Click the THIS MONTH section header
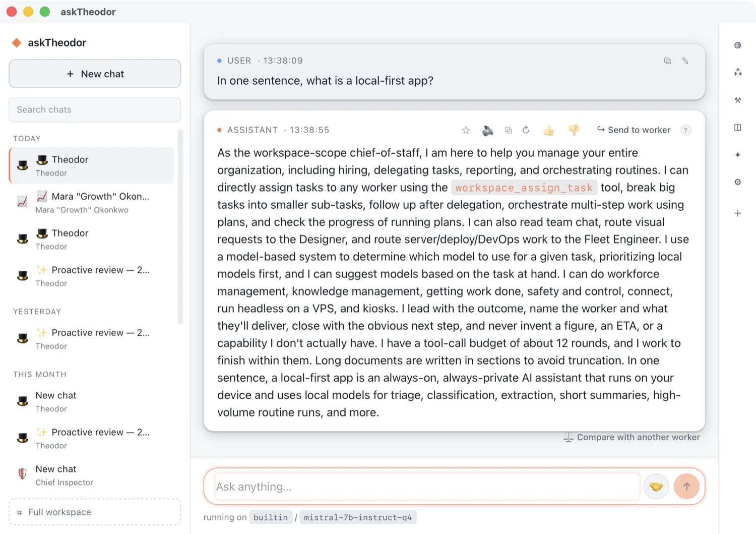756x534 pixels. pyautogui.click(x=40, y=375)
